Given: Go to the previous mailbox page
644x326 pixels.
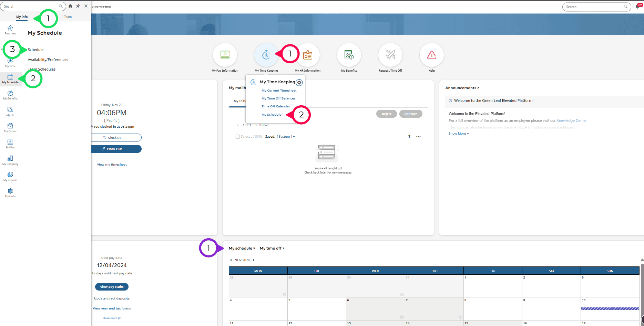Looking at the screenshot, I should [238, 125].
